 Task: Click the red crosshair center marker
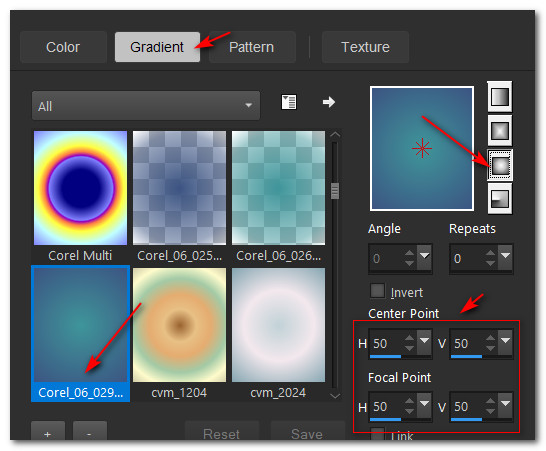[x=422, y=148]
